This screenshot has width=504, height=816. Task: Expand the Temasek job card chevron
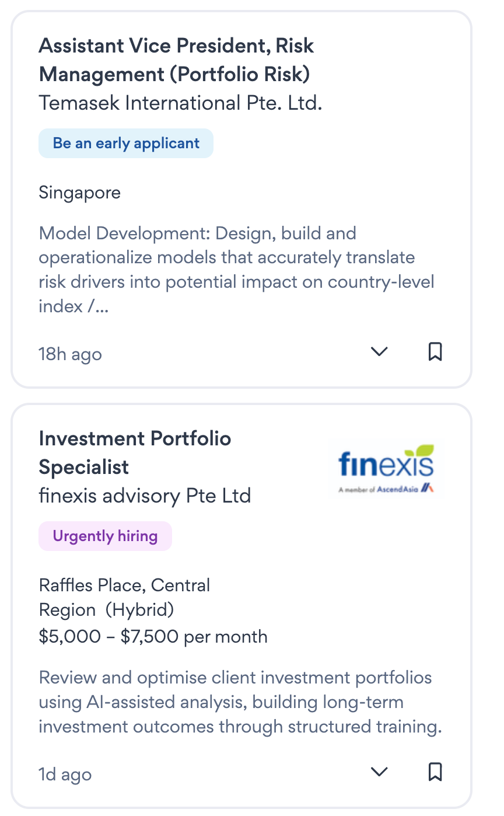(379, 352)
